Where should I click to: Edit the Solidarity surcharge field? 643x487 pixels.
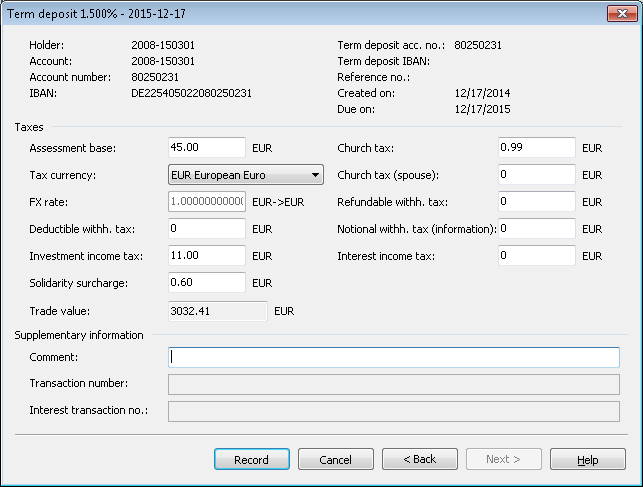pos(205,283)
